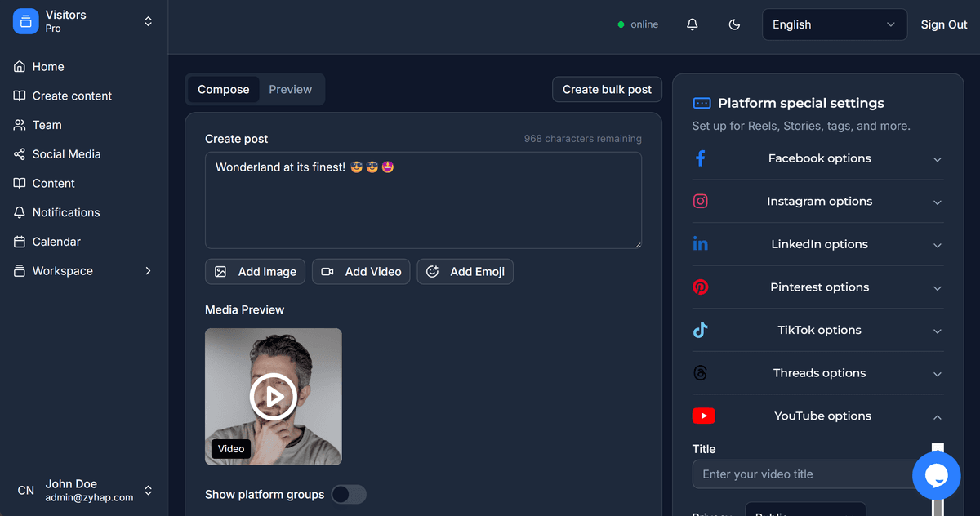Click the 968 characters remaining counter
This screenshot has height=516, width=980.
coord(583,139)
